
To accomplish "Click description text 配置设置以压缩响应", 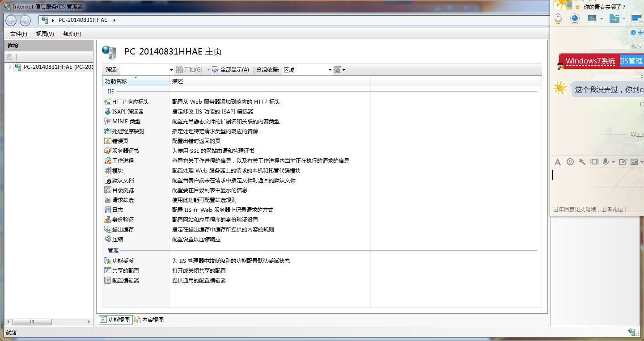I will point(196,240).
